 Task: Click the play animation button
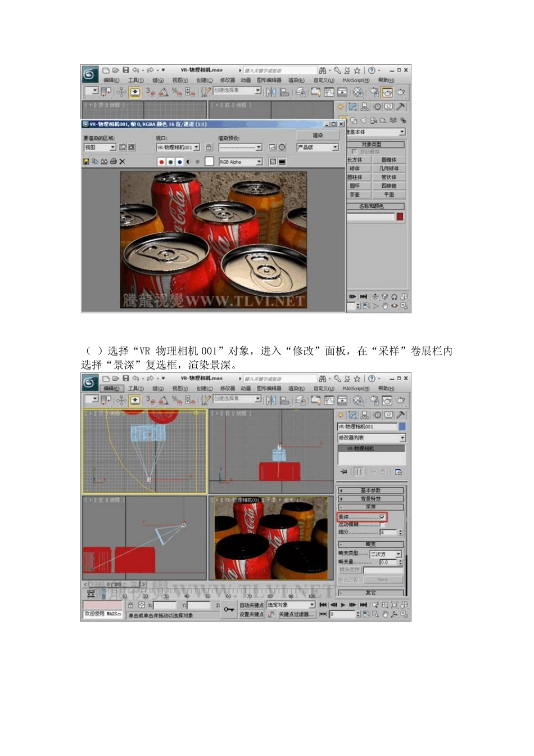click(x=343, y=605)
